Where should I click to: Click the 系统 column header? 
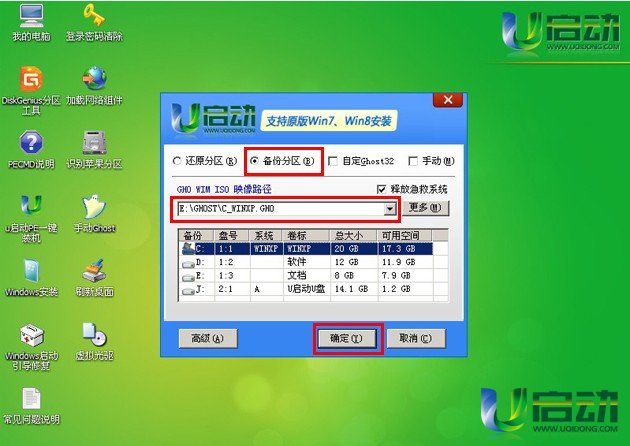click(266, 235)
